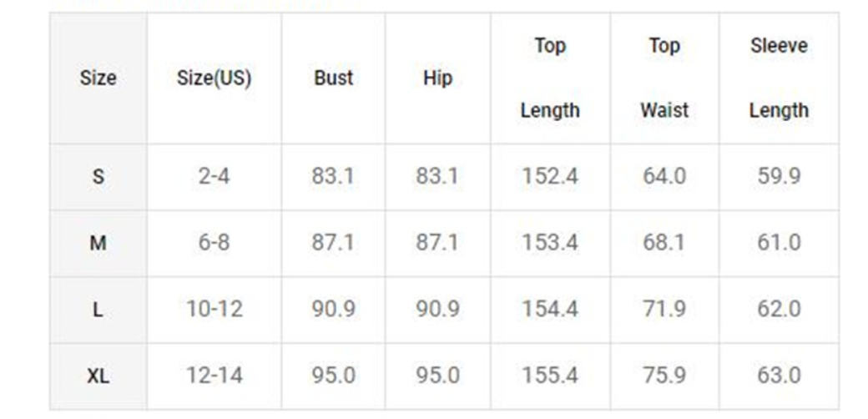The width and height of the screenshot is (868, 419).
Task: Select the 12-14 US size cell
Action: [x=214, y=376]
